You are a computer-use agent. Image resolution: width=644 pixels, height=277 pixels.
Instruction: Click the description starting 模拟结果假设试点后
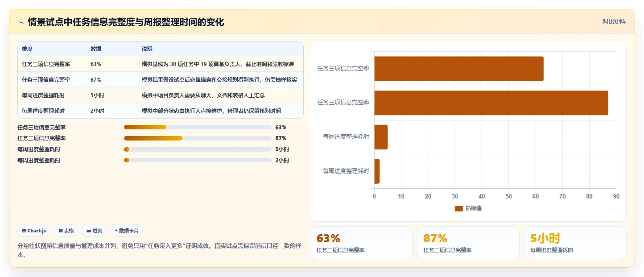pyautogui.click(x=219, y=80)
